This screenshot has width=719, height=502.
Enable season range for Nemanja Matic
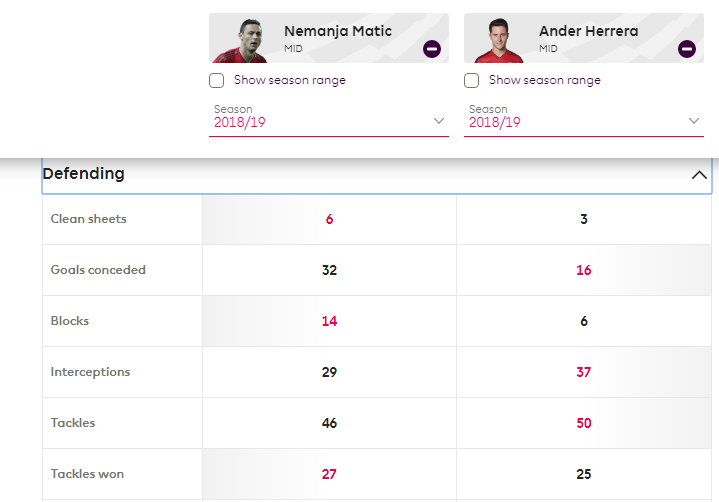tap(217, 80)
